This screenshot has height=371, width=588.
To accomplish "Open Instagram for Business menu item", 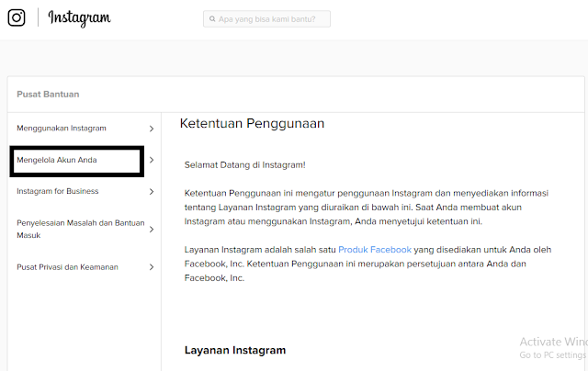I will point(58,191).
